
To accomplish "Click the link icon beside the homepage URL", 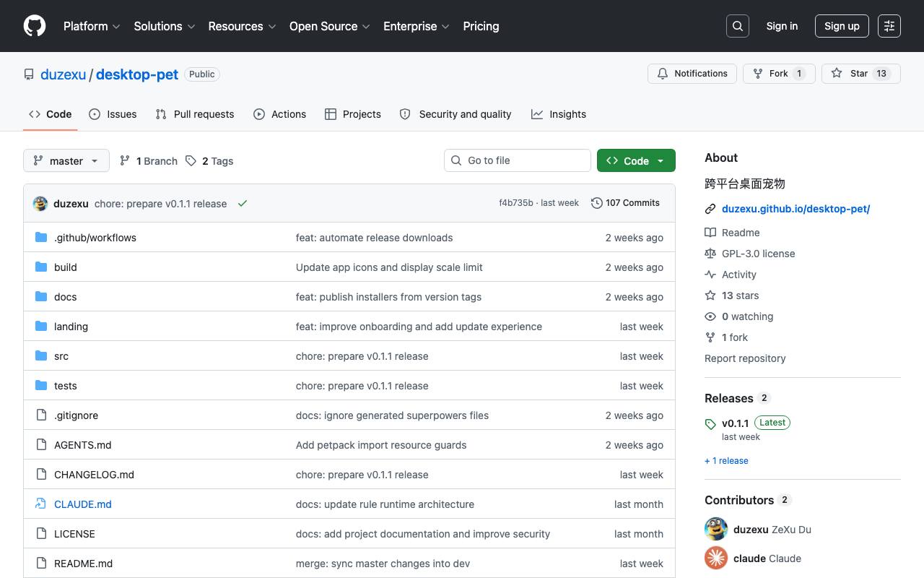I will pos(710,209).
